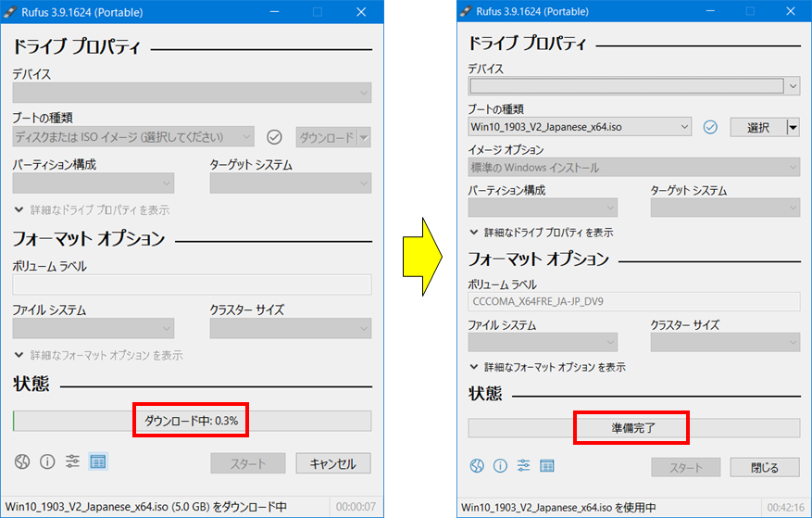Click the 選択 button in right window

pos(758,127)
